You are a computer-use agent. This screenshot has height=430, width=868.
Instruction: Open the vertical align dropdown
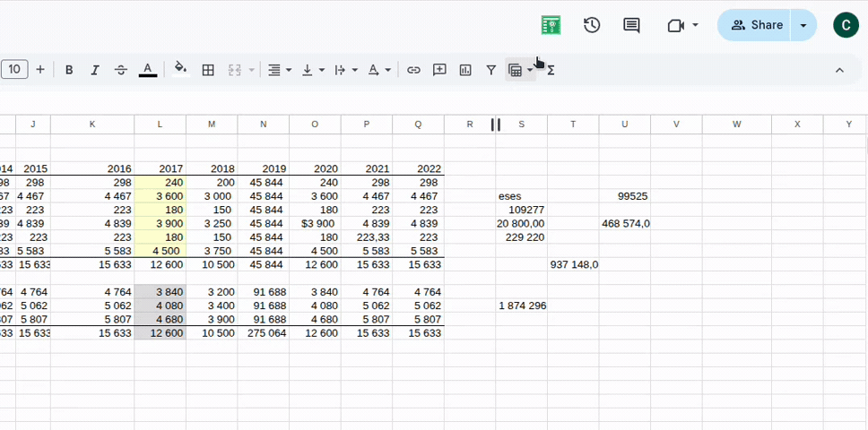click(x=313, y=70)
